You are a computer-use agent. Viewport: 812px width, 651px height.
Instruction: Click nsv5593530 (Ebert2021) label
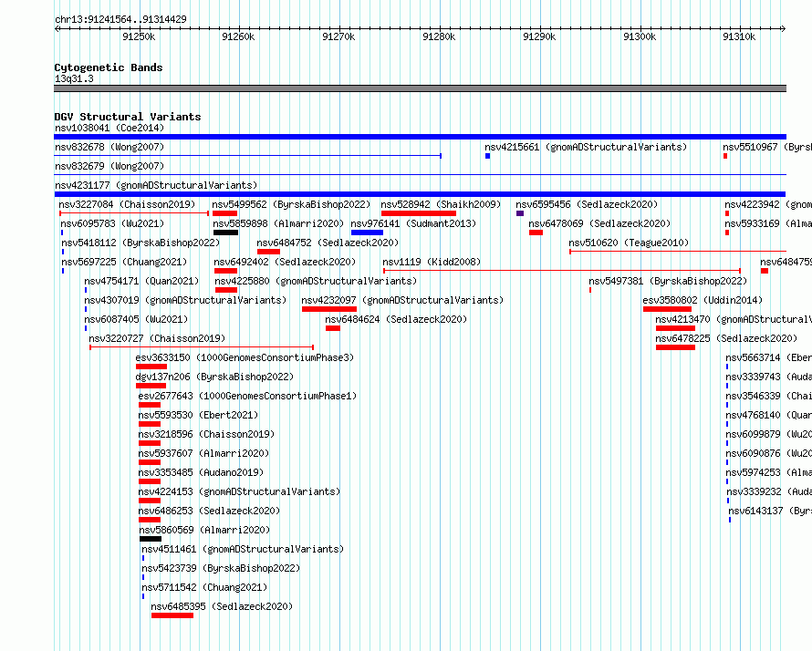198,415
